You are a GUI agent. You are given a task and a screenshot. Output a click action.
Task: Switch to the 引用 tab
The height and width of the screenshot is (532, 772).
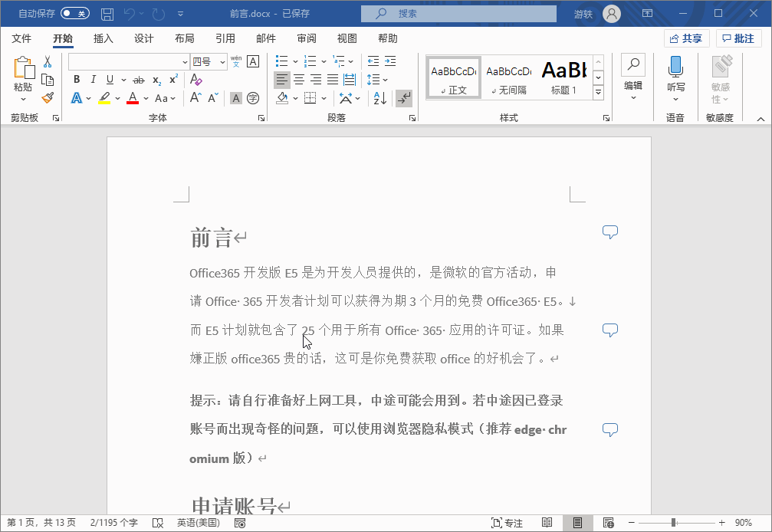point(225,38)
